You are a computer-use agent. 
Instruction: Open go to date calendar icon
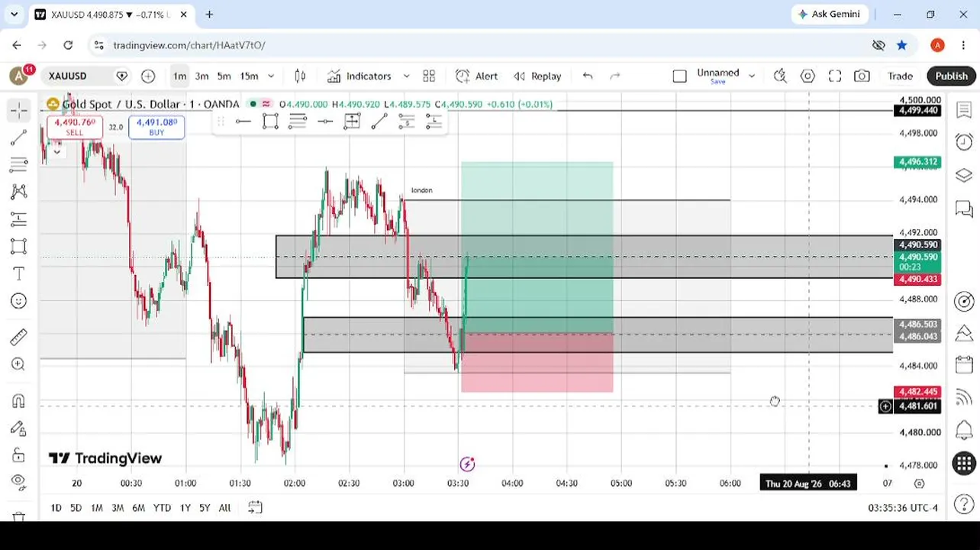coord(255,507)
